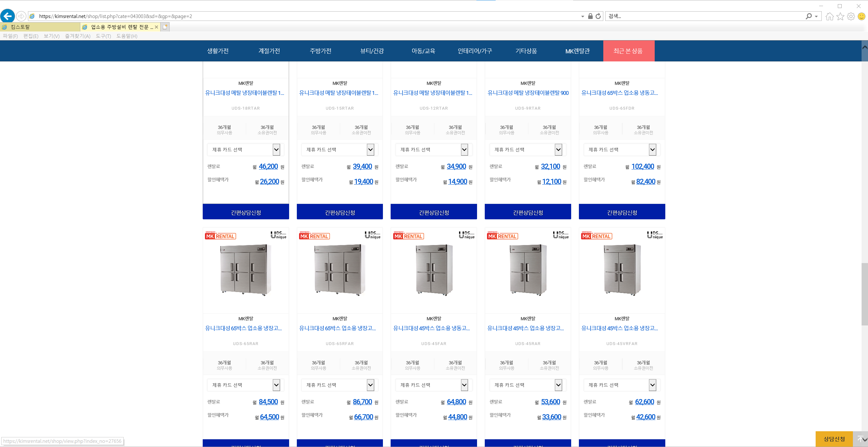Click 간편상담신청 button under UDS-18RTAR
The height and width of the screenshot is (447, 868).
[246, 212]
